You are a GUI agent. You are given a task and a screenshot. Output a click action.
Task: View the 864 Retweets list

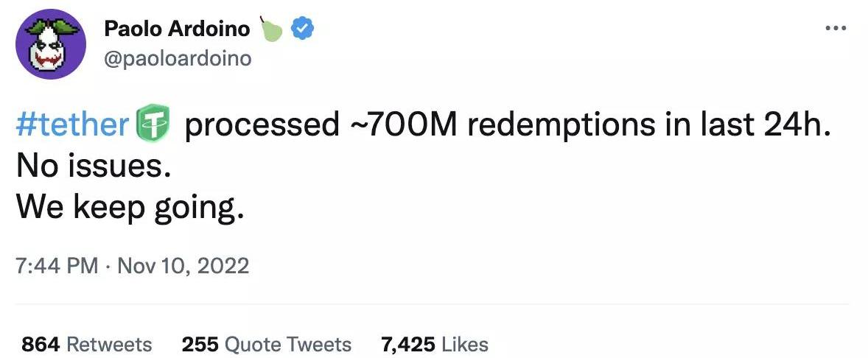(87, 344)
